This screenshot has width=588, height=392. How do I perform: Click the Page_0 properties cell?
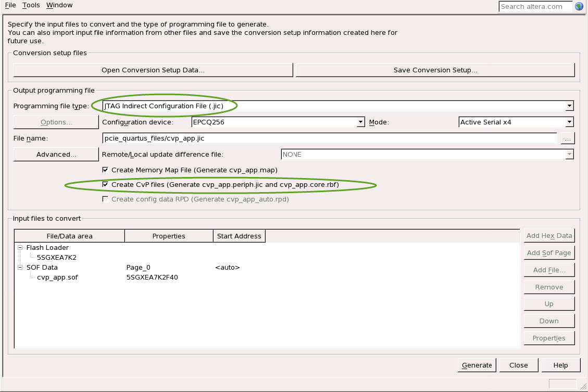tap(139, 268)
